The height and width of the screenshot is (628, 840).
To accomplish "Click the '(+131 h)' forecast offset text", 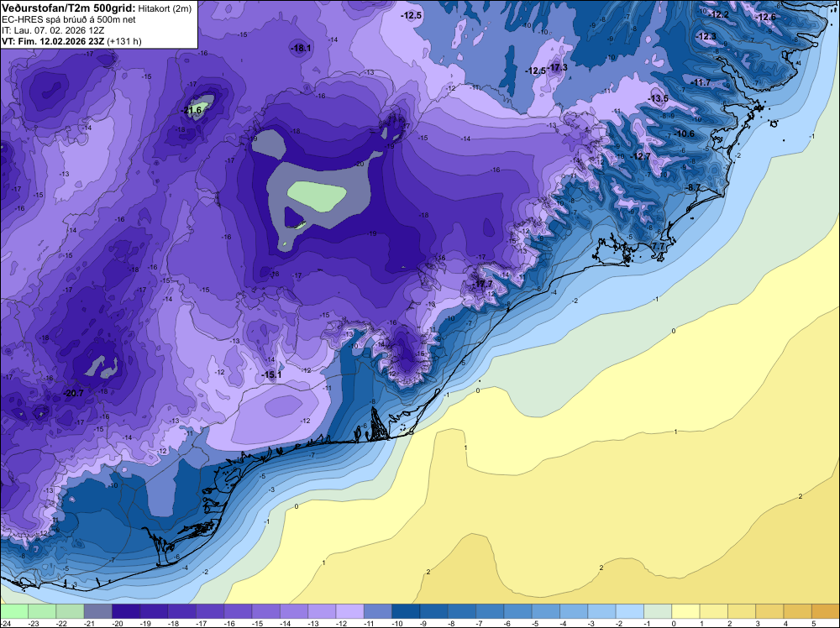I will tap(124, 41).
